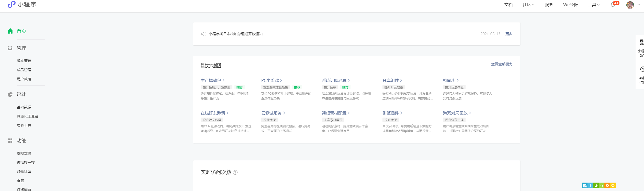Click the Bing input method logo icon
This screenshot has width=644, height=191.
pos(584,185)
